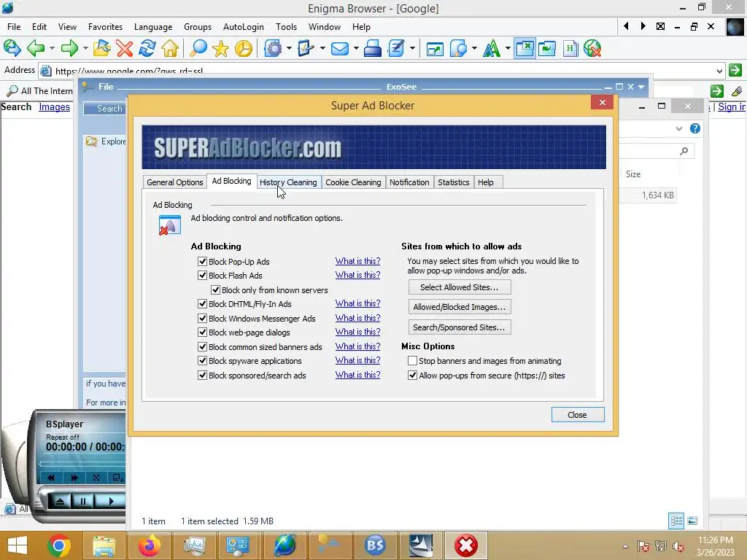
Task: Open ExoSee title bar dropdown arrow
Action: pos(641,87)
